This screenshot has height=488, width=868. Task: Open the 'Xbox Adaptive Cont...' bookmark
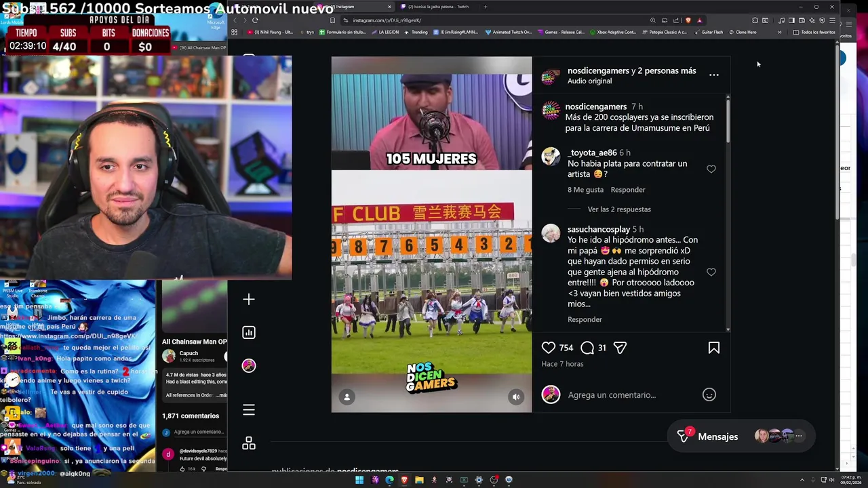[613, 32]
